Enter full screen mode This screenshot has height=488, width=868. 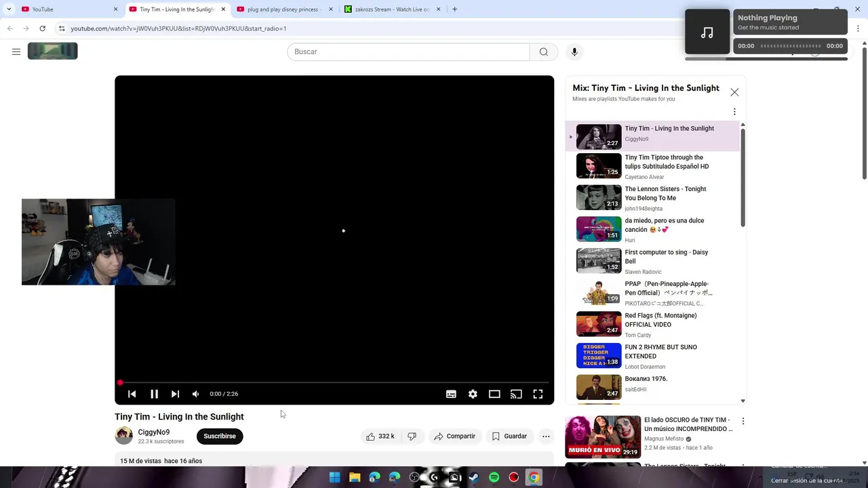point(538,394)
